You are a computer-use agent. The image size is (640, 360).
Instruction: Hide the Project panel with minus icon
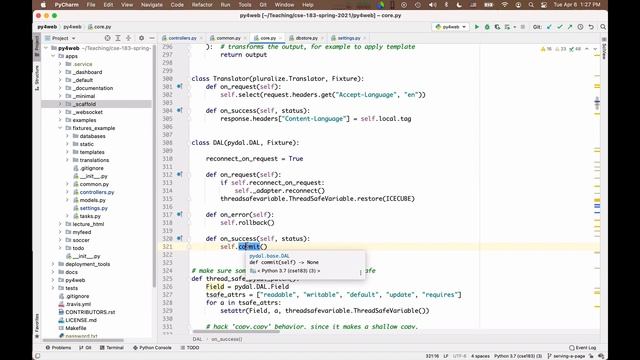click(x=152, y=38)
